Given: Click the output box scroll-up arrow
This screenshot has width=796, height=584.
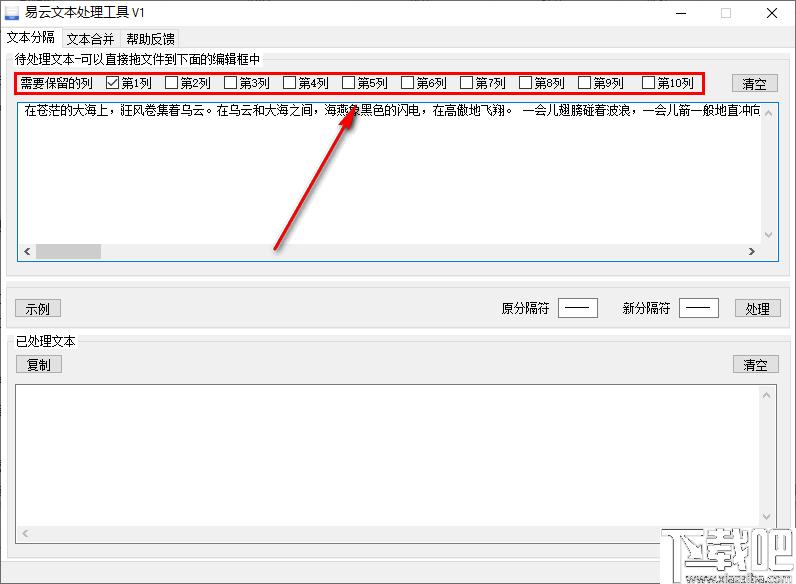Looking at the screenshot, I should point(767,395).
